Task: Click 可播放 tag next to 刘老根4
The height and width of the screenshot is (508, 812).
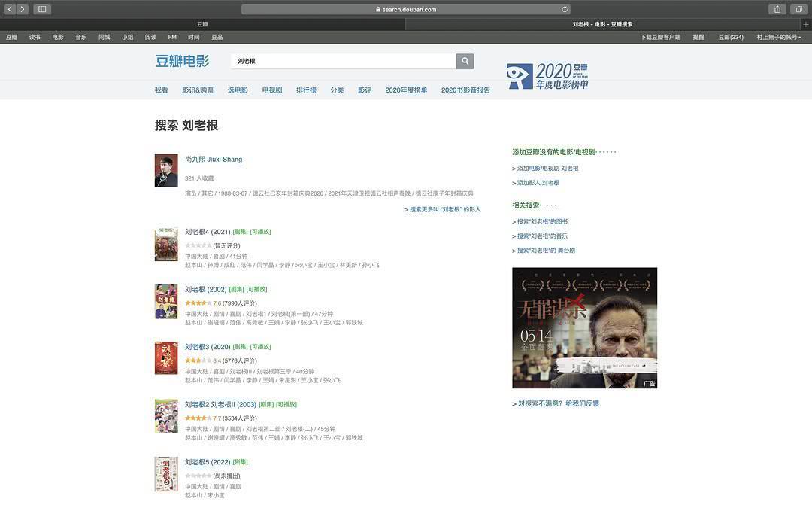Action: point(260,232)
